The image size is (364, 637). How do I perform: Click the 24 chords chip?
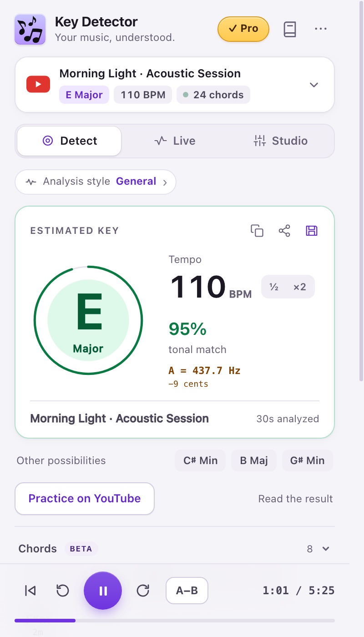[x=213, y=95]
